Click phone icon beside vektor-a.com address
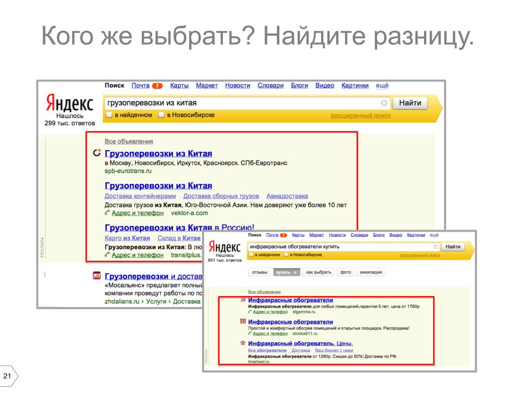Screen dimensions: 532x399 (107, 212)
